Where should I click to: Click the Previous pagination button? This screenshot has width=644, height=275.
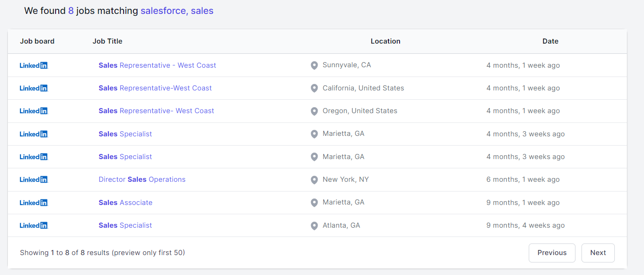552,253
